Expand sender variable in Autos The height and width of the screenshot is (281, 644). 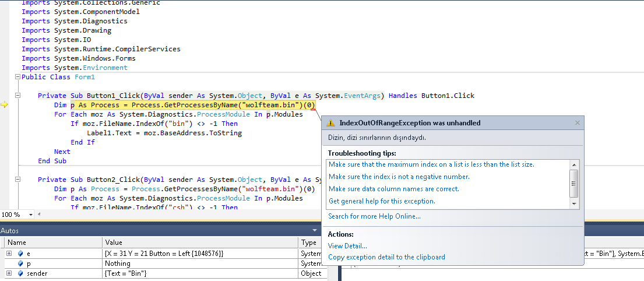pyautogui.click(x=9, y=273)
